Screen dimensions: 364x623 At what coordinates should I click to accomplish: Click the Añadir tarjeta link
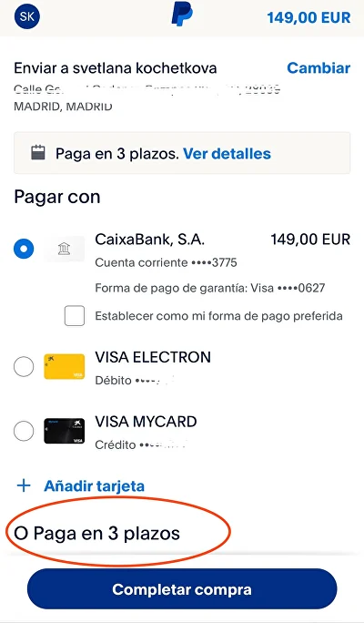94,486
